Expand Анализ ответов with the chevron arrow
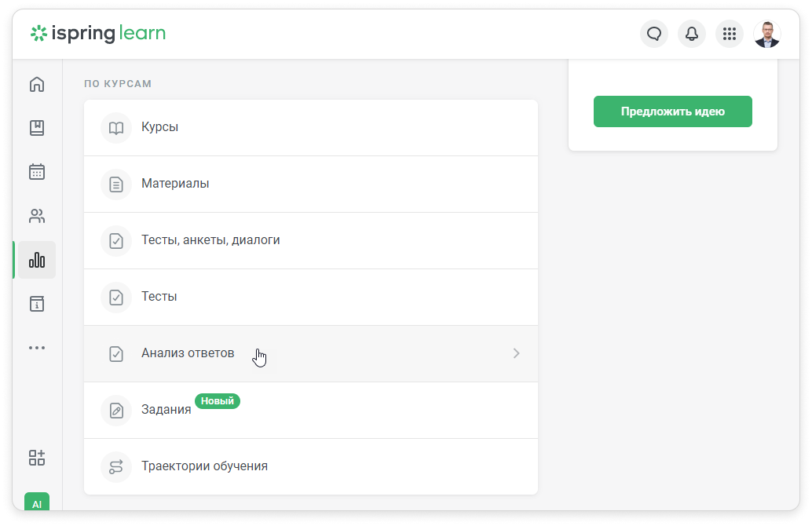 click(x=516, y=353)
